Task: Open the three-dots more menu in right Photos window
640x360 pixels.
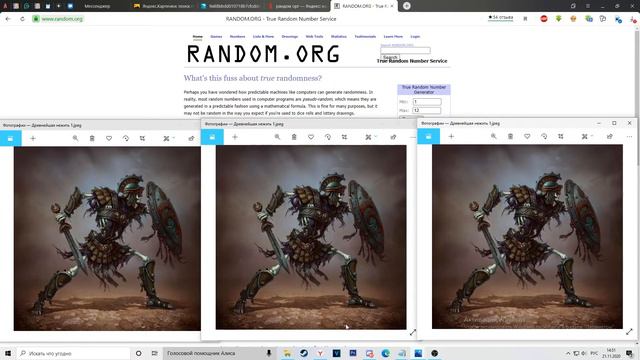Action: coord(629,136)
